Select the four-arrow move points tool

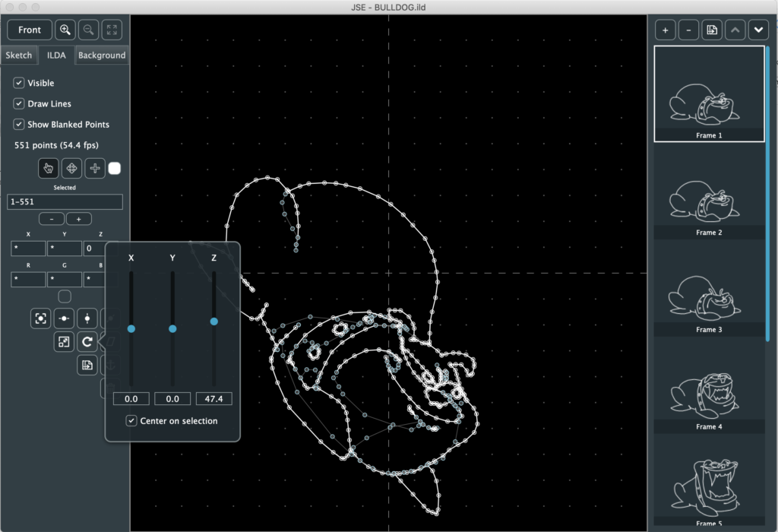[x=71, y=168]
